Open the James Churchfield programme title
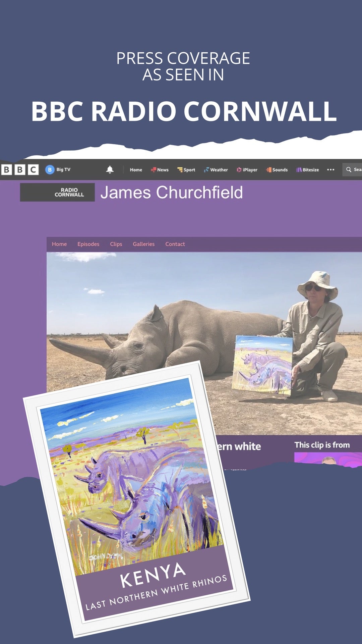This screenshot has width=362, height=644. (x=171, y=193)
